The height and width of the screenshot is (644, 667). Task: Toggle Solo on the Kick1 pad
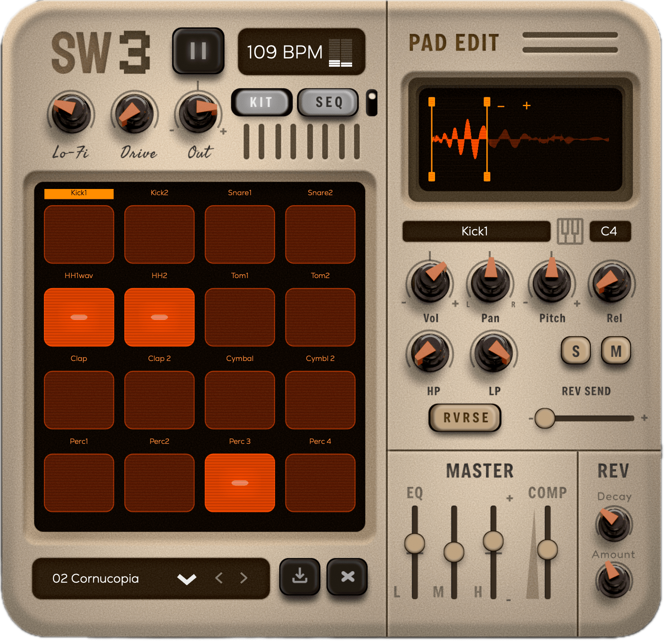(x=575, y=351)
